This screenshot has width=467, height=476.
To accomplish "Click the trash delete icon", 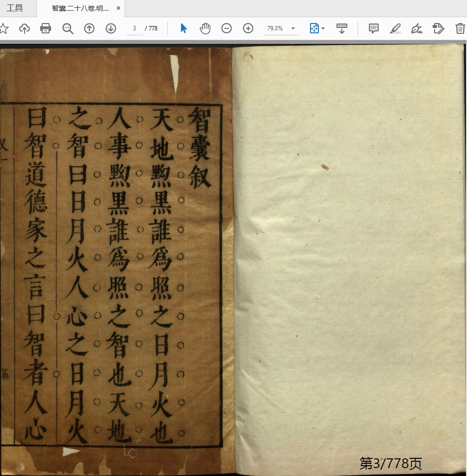I will [460, 28].
